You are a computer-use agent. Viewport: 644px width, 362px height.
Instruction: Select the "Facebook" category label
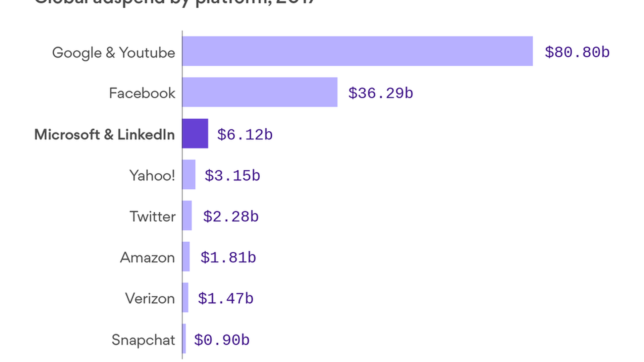pos(142,93)
